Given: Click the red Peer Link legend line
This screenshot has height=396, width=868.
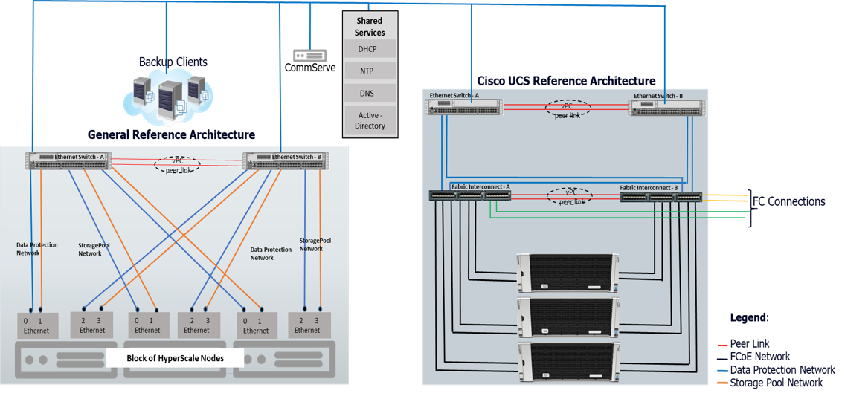Looking at the screenshot, I should tap(722, 345).
